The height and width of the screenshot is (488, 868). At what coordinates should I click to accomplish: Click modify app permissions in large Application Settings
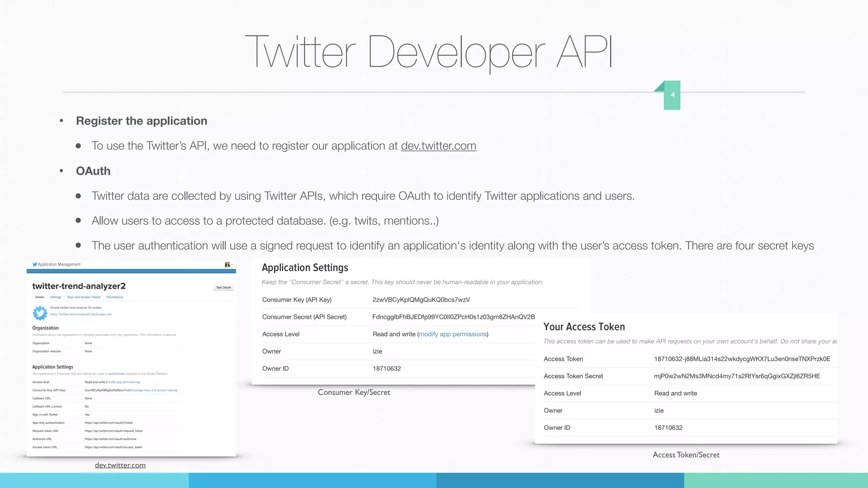(452, 334)
